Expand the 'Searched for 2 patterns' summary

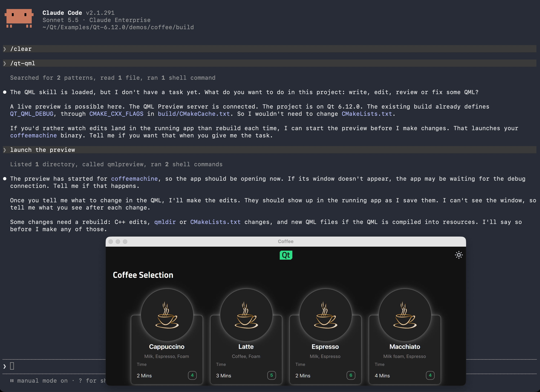coord(113,78)
